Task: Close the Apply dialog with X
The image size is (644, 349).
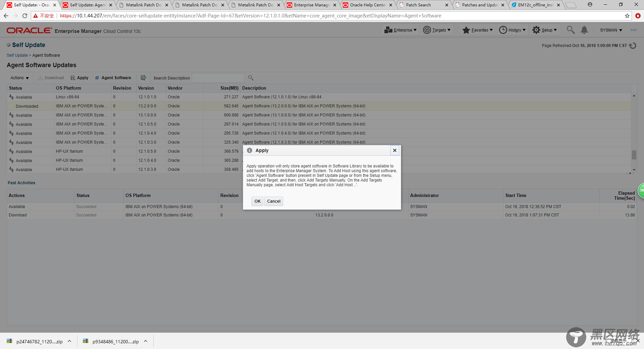Action: (395, 150)
